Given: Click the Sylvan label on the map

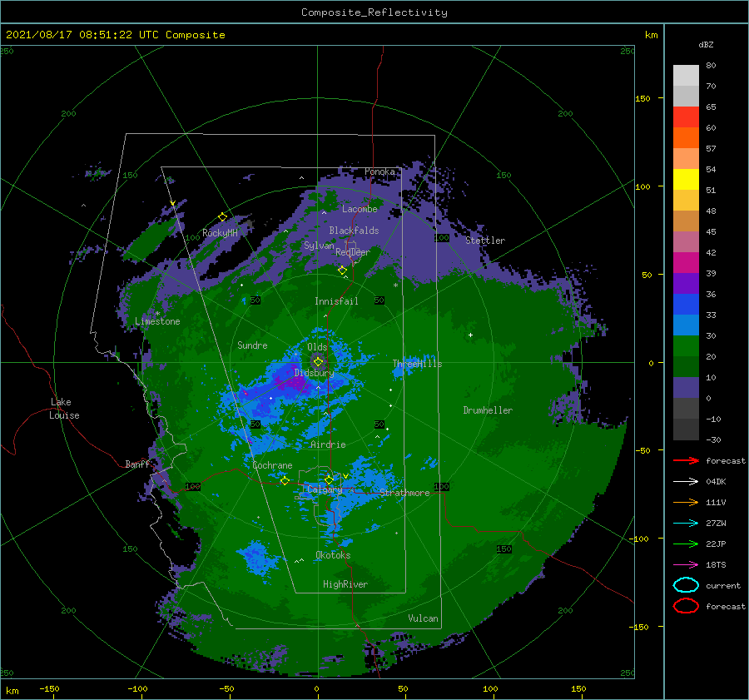Looking at the screenshot, I should [319, 246].
